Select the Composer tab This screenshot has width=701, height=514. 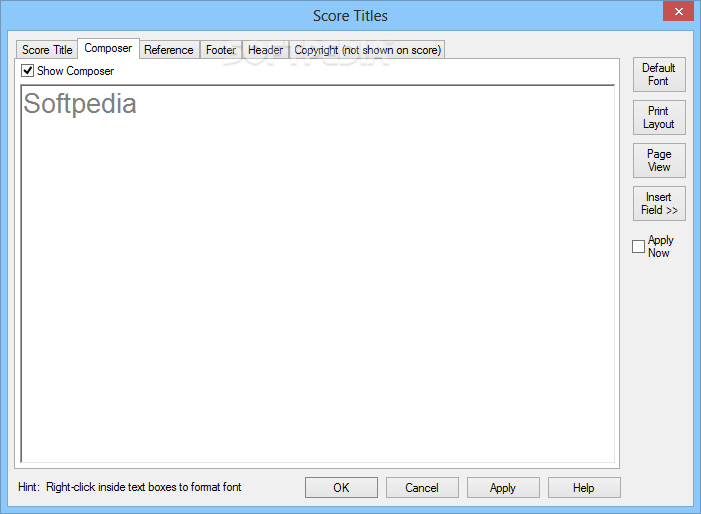108,48
